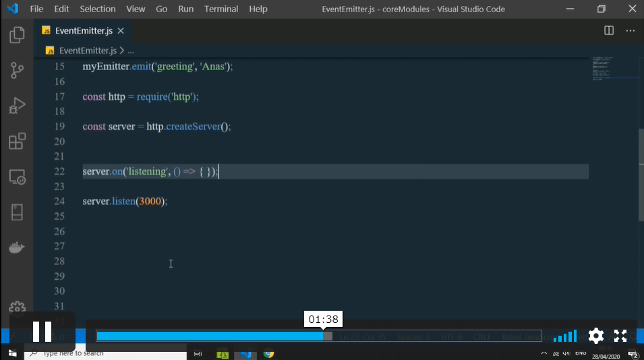The width and height of the screenshot is (644, 360).
Task: Open the Go menu
Action: click(161, 9)
